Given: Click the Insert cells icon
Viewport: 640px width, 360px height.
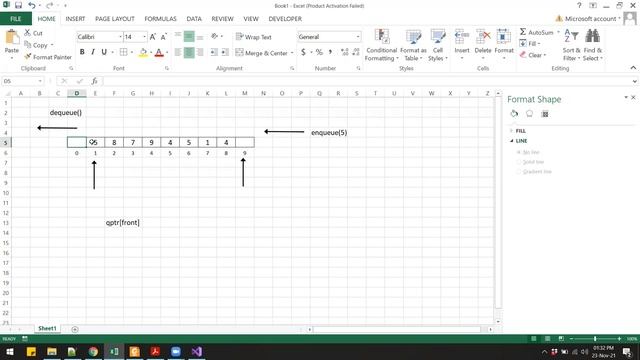Looking at the screenshot, I should 462,36.
